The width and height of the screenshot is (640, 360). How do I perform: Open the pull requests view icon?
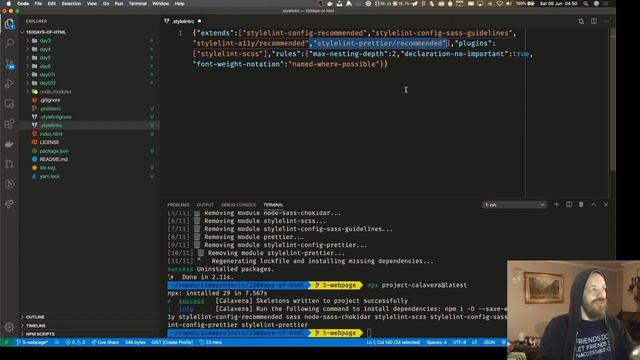tap(9, 164)
